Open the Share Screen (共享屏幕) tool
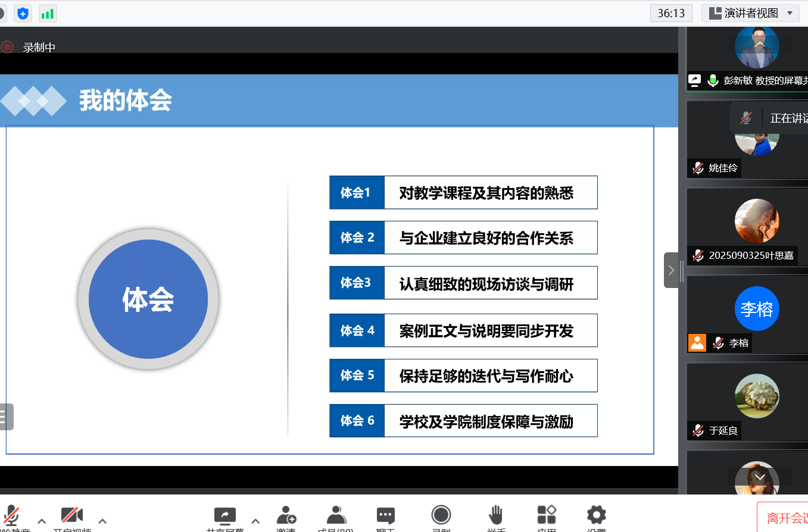 [x=225, y=516]
